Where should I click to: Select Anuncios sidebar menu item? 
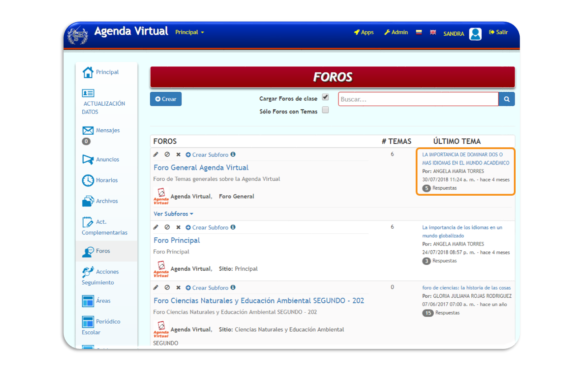point(108,160)
